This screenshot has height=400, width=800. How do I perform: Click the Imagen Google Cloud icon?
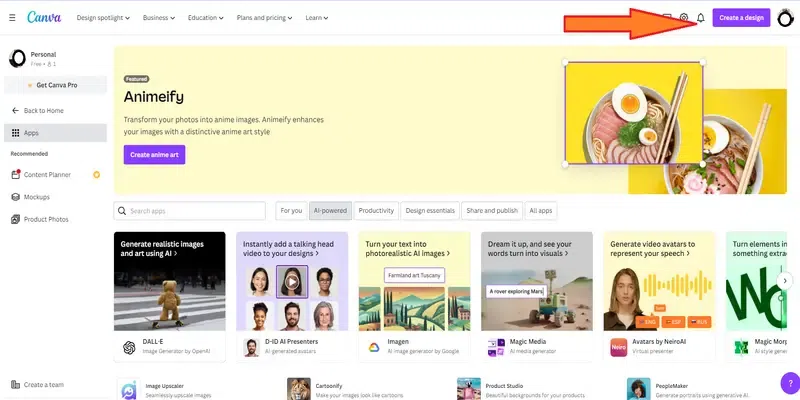coord(374,347)
